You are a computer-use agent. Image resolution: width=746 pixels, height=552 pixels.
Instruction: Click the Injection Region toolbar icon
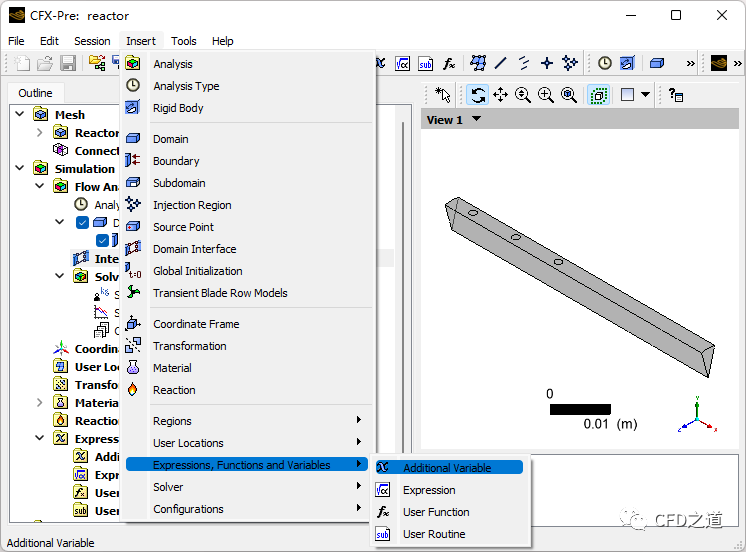coord(569,63)
